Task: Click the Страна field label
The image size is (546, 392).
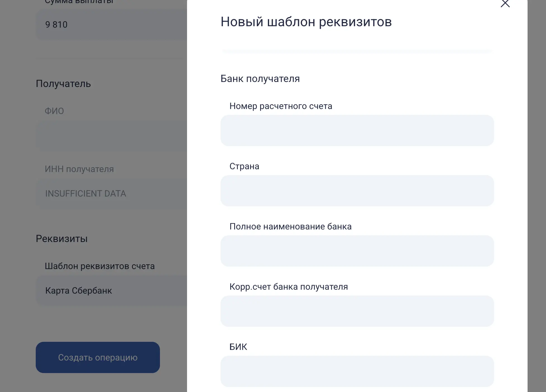Action: pos(244,166)
